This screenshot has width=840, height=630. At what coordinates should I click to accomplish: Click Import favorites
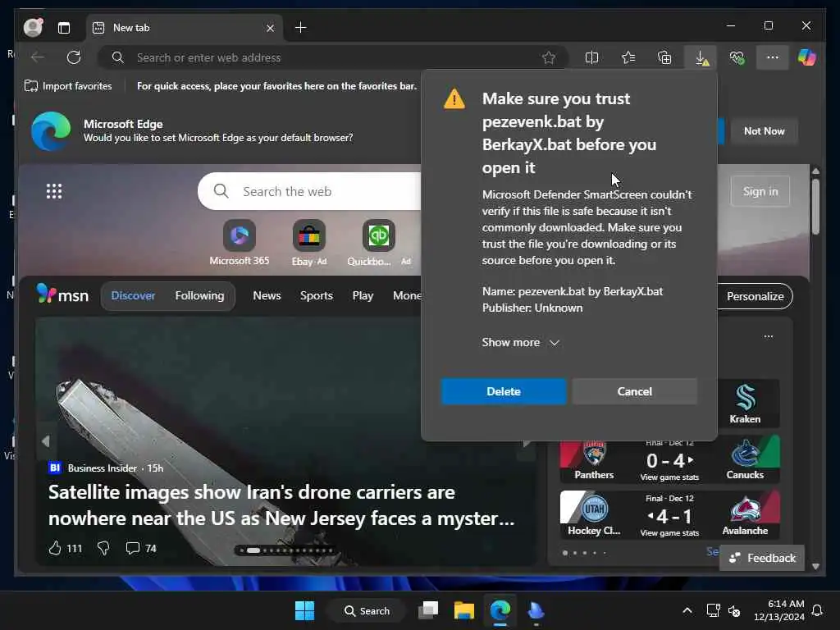click(68, 85)
